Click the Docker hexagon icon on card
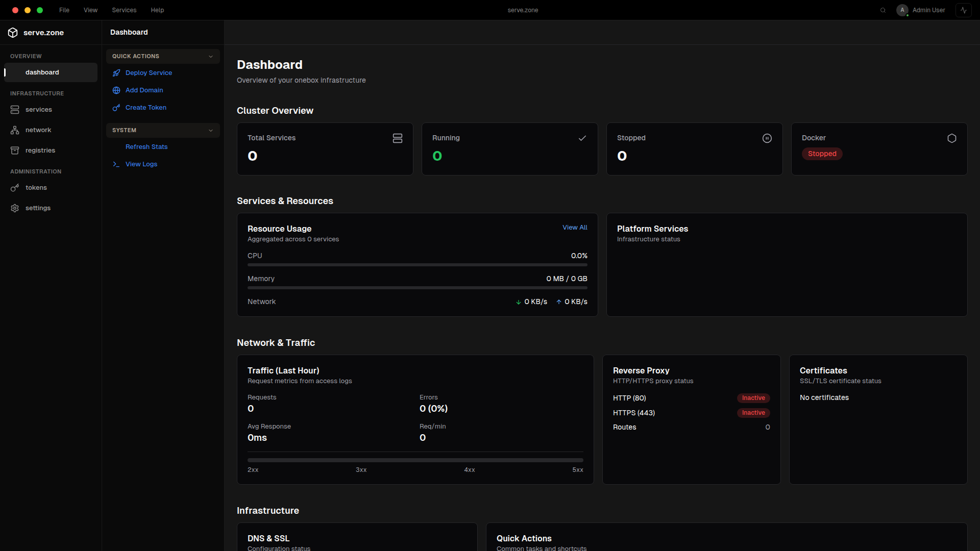Viewport: 980px width, 551px height. point(951,138)
